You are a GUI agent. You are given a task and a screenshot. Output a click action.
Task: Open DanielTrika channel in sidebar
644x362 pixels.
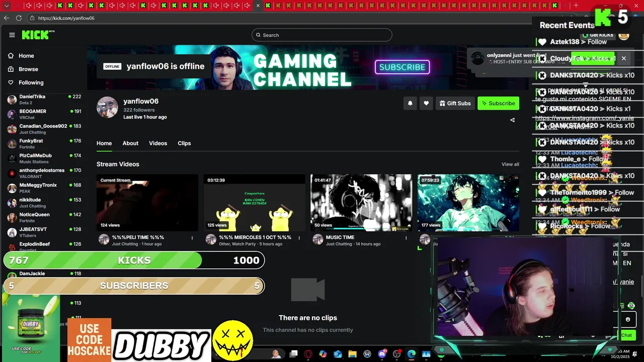44,99
